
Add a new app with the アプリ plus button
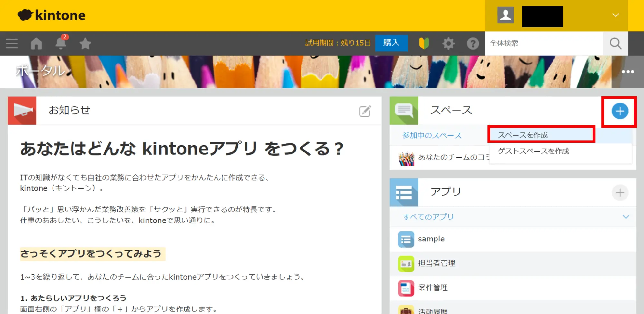[620, 193]
